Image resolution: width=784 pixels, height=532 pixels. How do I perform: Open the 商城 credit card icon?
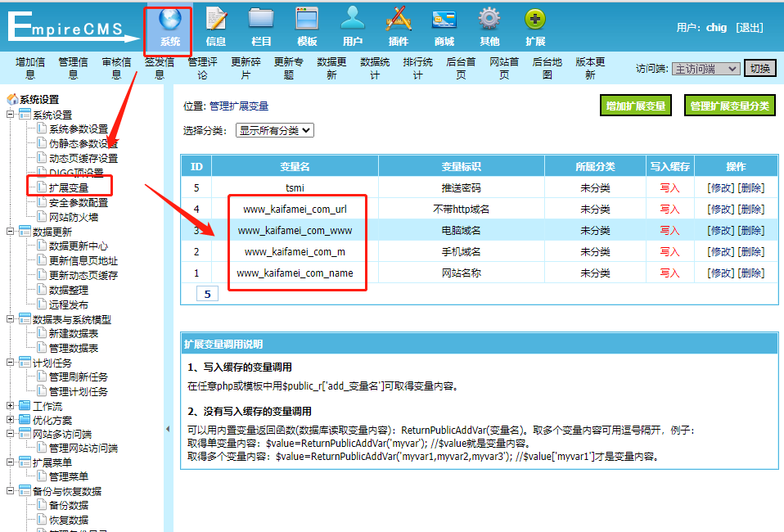tap(444, 20)
